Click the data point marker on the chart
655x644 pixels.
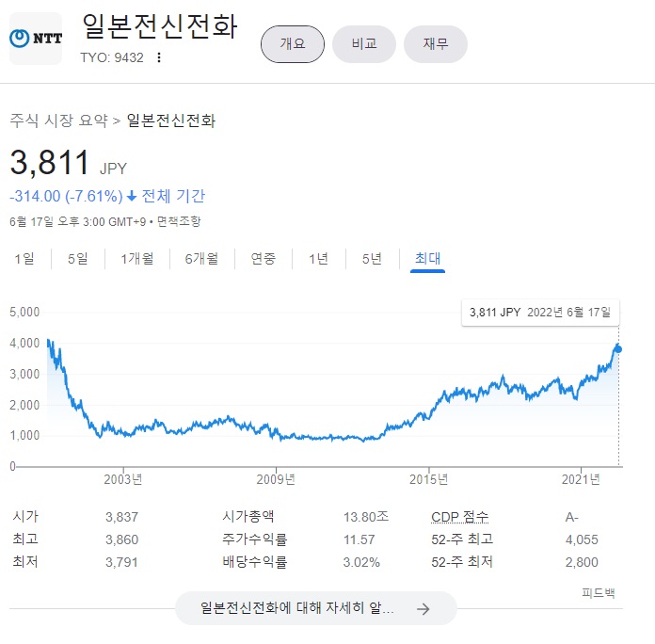point(618,349)
